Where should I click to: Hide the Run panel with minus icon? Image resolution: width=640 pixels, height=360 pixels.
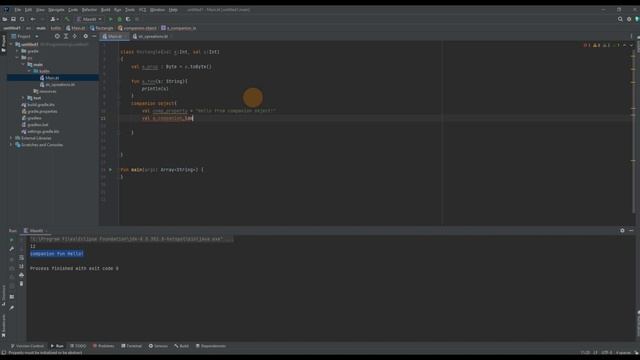point(631,231)
